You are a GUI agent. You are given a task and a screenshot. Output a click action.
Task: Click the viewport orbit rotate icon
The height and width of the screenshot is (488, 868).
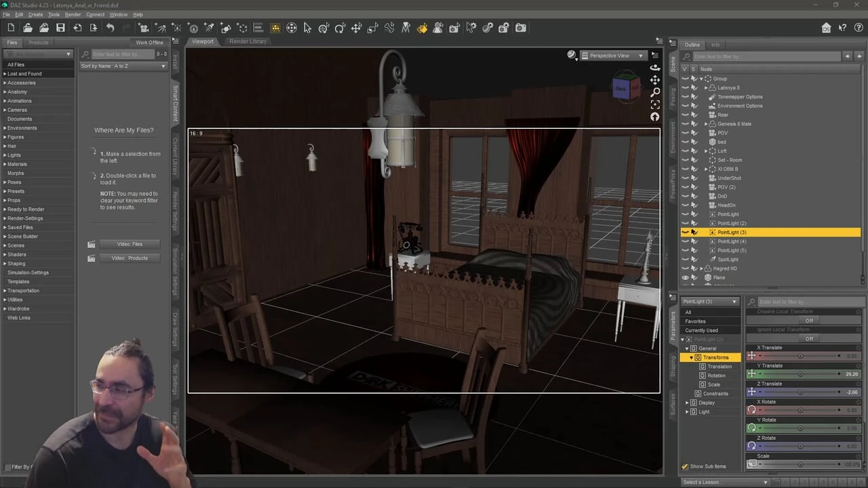point(655,67)
